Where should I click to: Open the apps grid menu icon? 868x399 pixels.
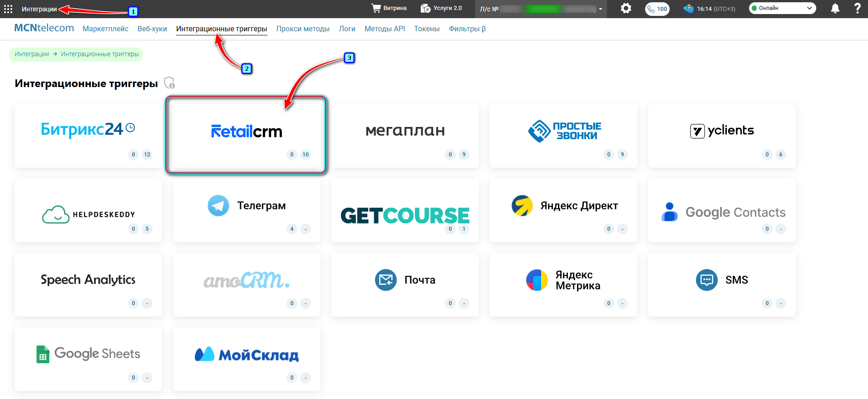click(x=8, y=9)
